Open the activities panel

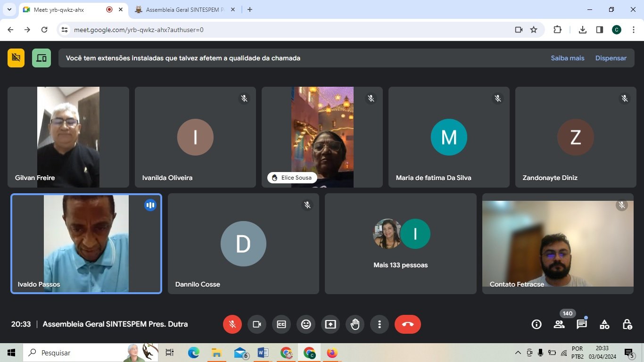[x=604, y=324]
